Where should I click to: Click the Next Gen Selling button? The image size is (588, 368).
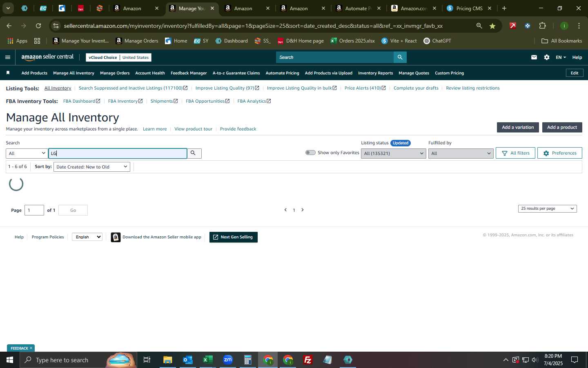coord(233,237)
